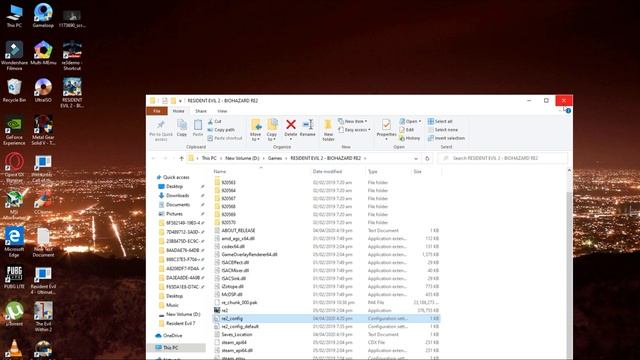This screenshot has height=360, width=640.
Task: Click Paste shortcut in the ribbon
Action: pos(225,138)
